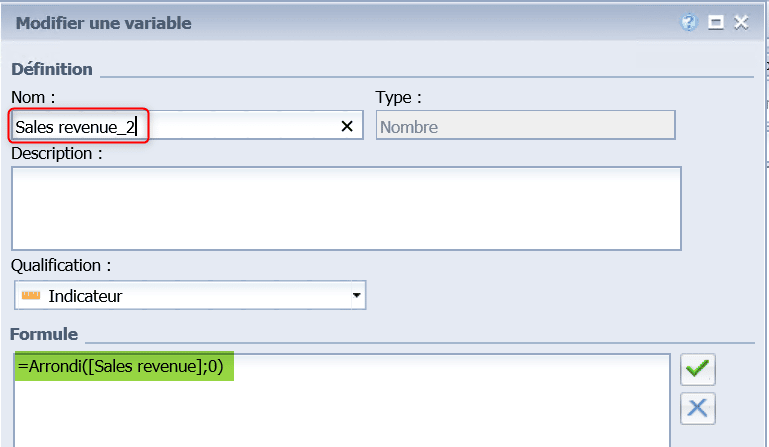Click the Qualification label
Viewport: 769px width, 447px height.
(x=61, y=265)
